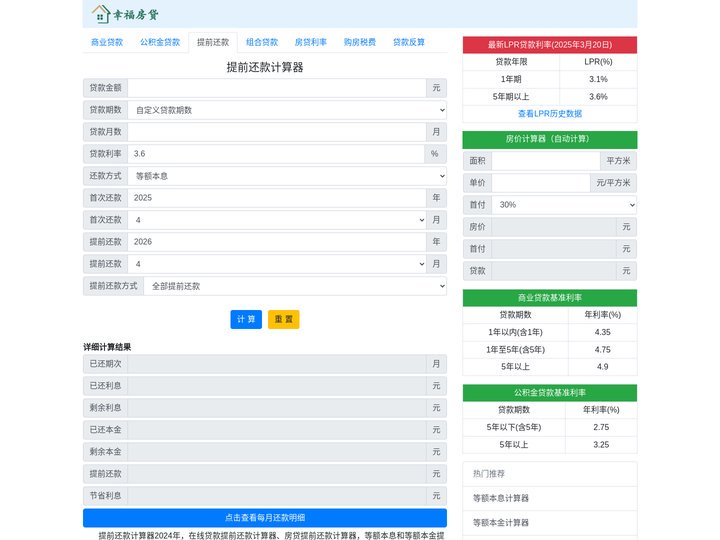The width and height of the screenshot is (720, 540).
Task: Click the 4.9 rate cell
Action: point(602,367)
